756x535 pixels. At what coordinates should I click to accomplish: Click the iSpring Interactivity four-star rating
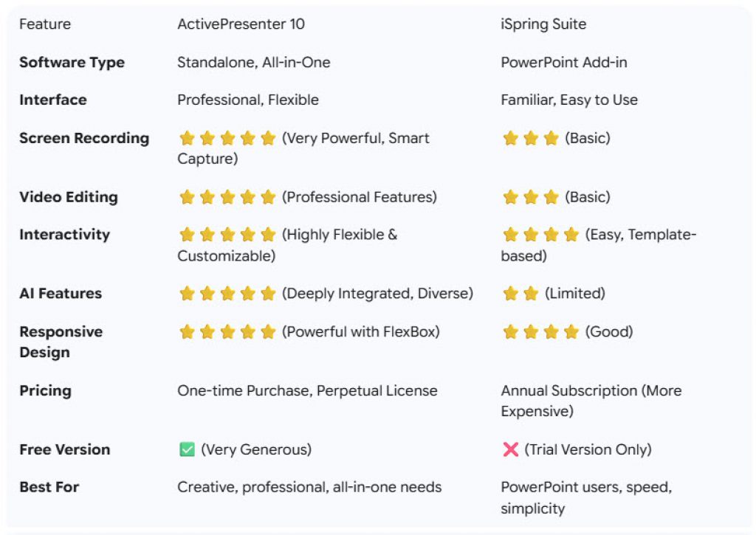pos(540,235)
